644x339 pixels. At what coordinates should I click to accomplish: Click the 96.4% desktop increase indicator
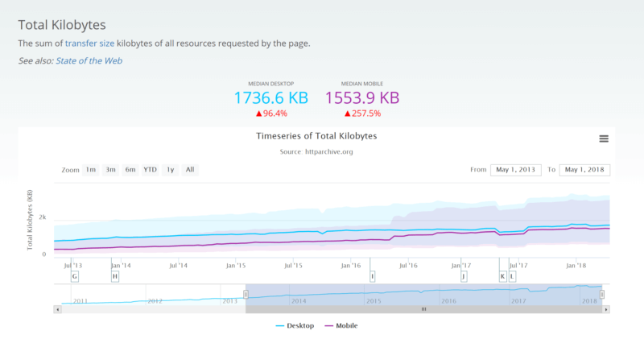271,114
